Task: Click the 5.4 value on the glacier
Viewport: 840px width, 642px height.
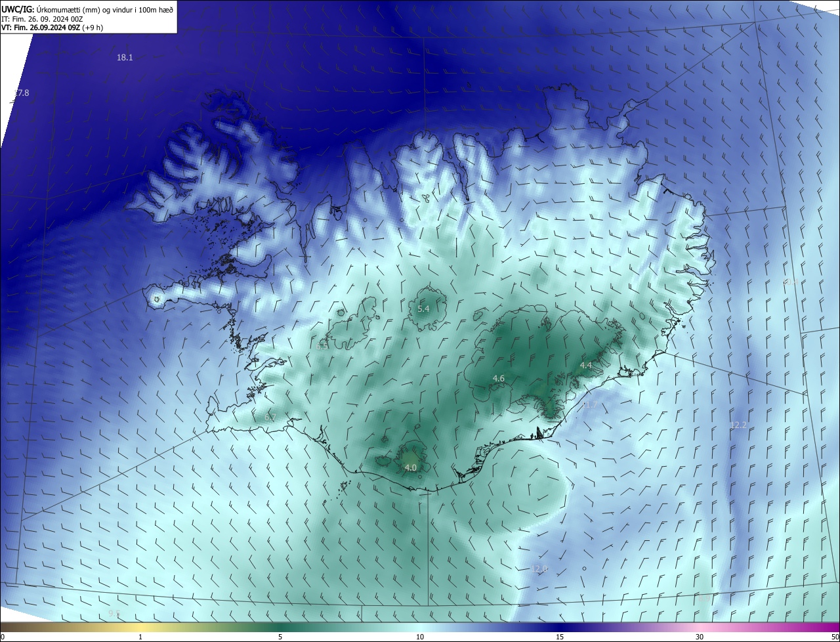Action: tap(423, 309)
